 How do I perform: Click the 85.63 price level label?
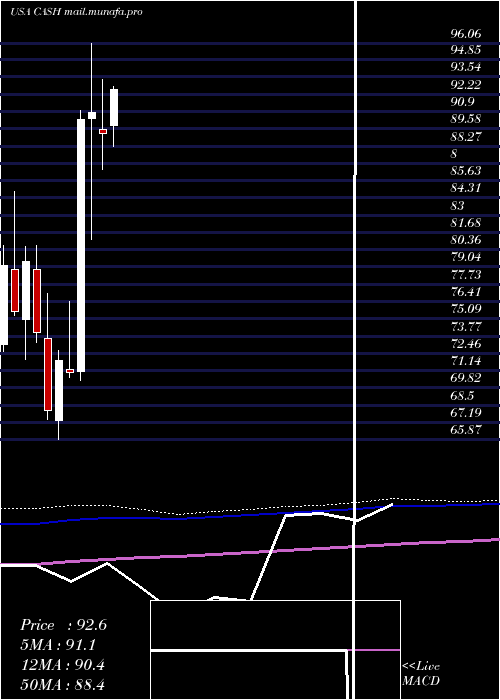(x=466, y=171)
